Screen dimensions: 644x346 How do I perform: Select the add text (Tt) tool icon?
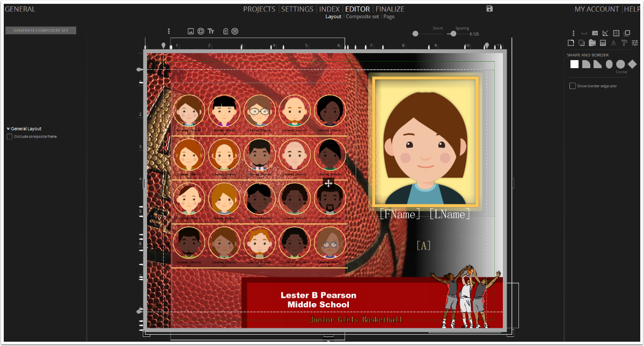(211, 31)
